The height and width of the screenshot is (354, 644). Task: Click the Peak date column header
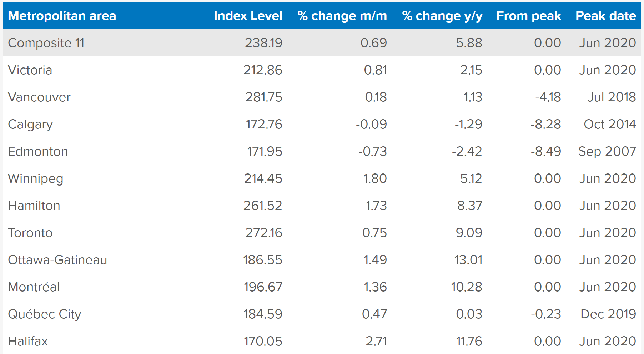(605, 16)
